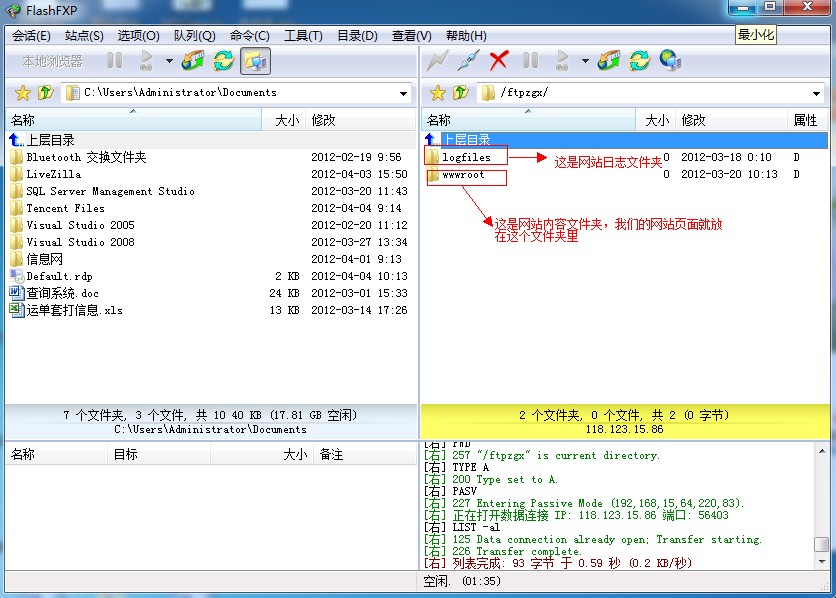836x598 pixels.
Task: Click the plug disconnect icon in remote toolbar
Action: (x=467, y=61)
